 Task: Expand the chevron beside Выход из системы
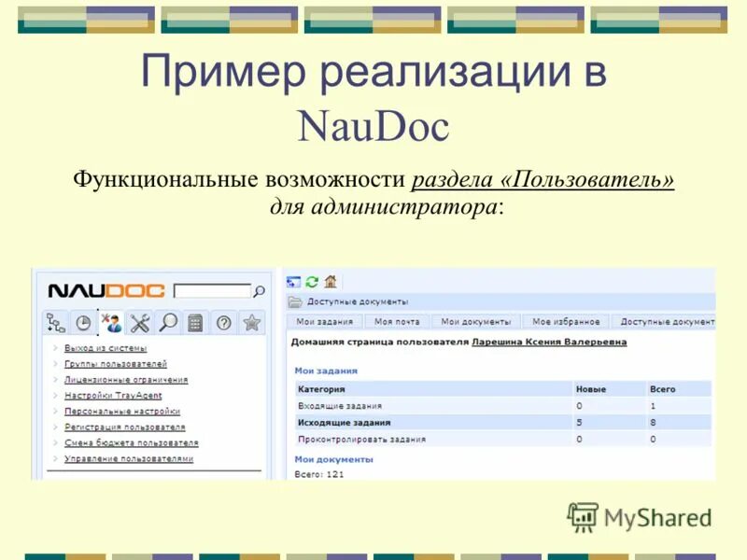pyautogui.click(x=54, y=347)
